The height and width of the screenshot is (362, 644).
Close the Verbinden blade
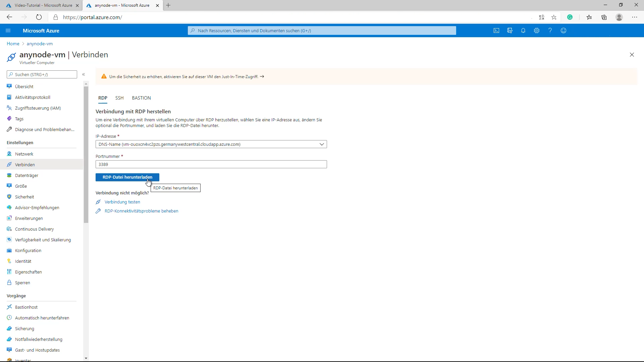632,55
